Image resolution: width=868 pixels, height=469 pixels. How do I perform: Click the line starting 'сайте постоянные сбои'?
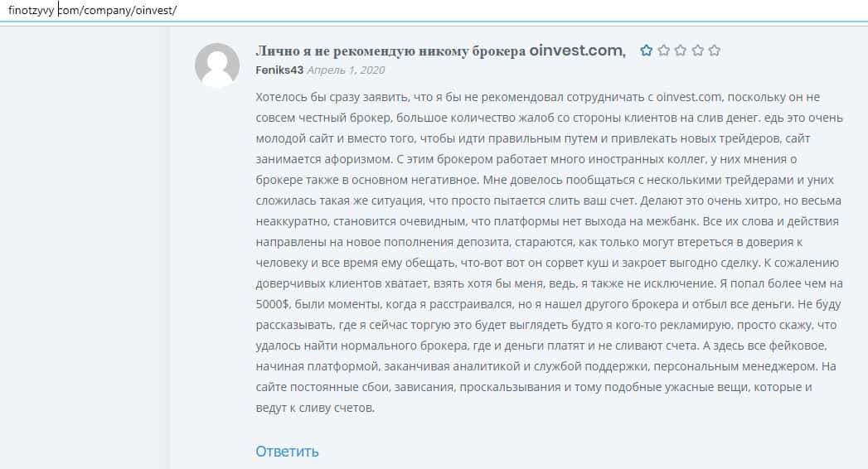(534, 387)
